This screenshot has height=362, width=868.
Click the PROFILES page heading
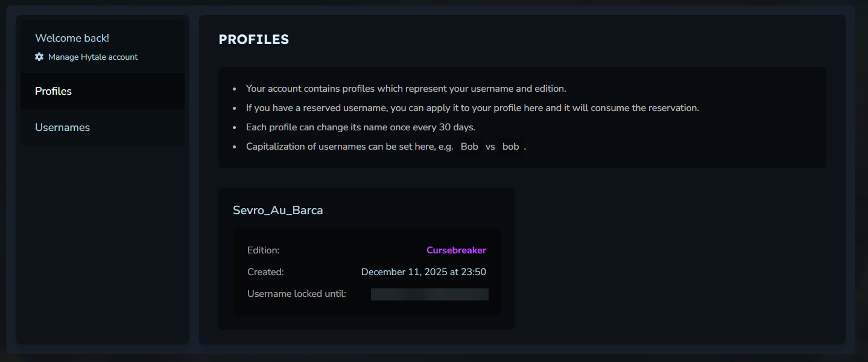point(254,40)
